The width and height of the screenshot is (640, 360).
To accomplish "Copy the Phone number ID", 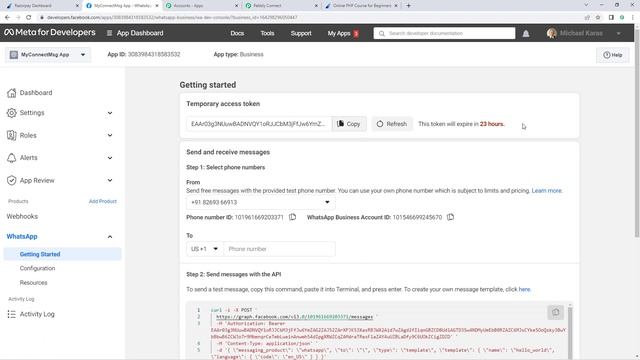I will coord(292,217).
